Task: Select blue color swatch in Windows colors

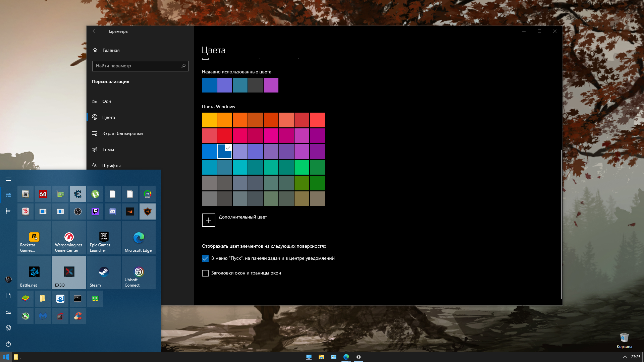Action: pyautogui.click(x=209, y=151)
